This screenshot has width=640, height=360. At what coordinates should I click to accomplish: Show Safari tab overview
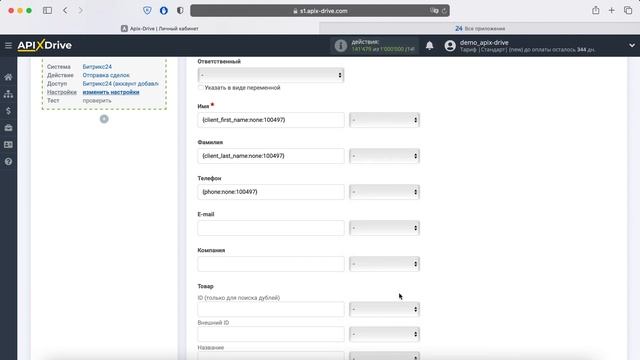(628, 11)
